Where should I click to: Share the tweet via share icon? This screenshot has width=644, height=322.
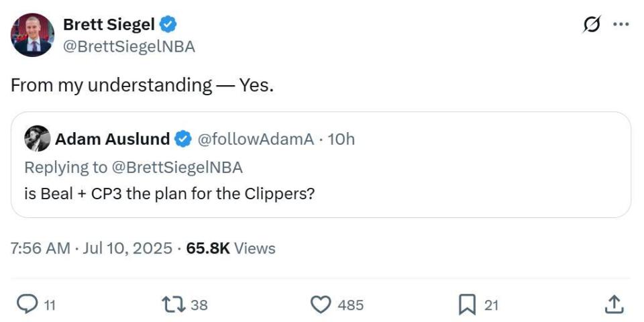(613, 305)
